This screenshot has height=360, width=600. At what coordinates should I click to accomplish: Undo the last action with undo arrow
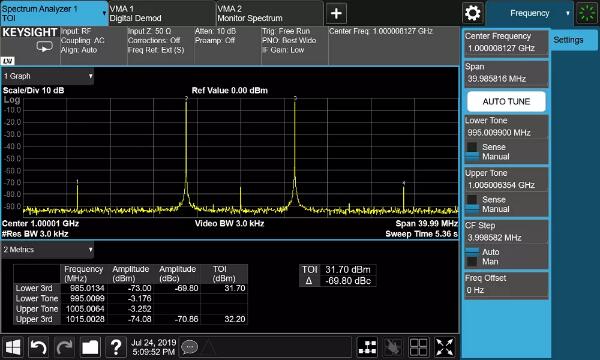tap(39, 347)
